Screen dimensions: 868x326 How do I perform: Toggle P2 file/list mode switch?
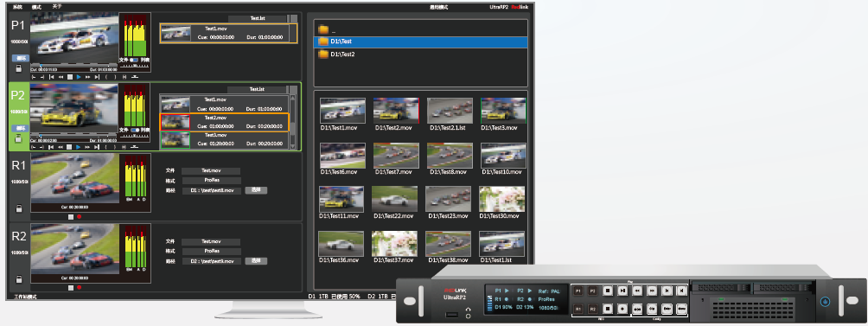pos(135,130)
